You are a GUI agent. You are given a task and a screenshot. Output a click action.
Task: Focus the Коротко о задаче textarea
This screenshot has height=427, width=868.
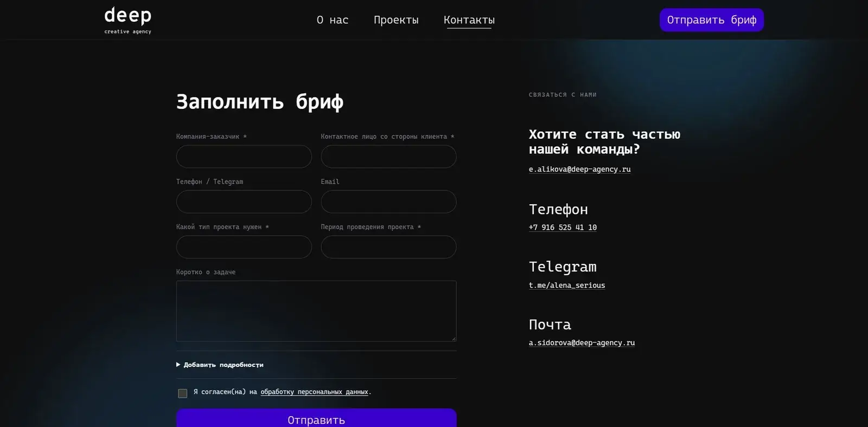(316, 311)
